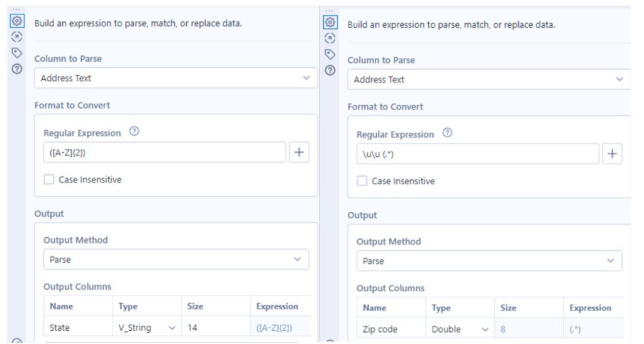The height and width of the screenshot is (344, 644).
Task: Click plus button next to \u\u (.*) expression
Action: [x=613, y=154]
